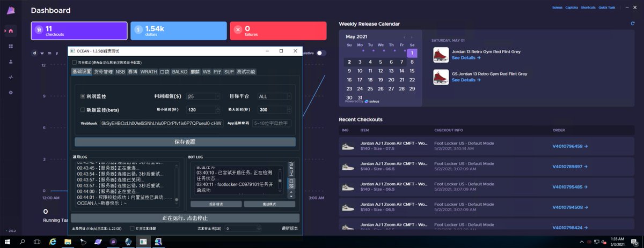644x248 pixels.
Task: Click the 高级模式 button
Action: [269, 204]
